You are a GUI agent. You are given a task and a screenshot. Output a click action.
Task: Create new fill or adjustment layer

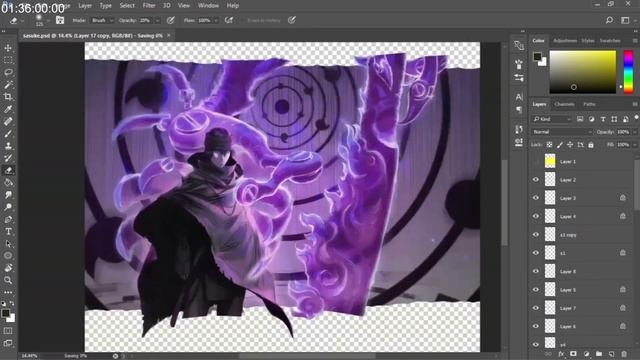(586, 354)
